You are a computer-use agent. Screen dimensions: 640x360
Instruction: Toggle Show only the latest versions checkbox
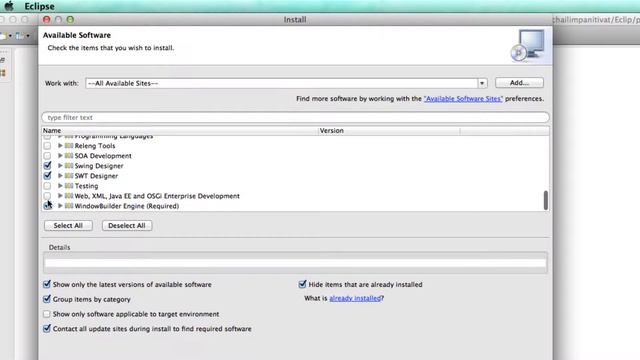tap(47, 284)
